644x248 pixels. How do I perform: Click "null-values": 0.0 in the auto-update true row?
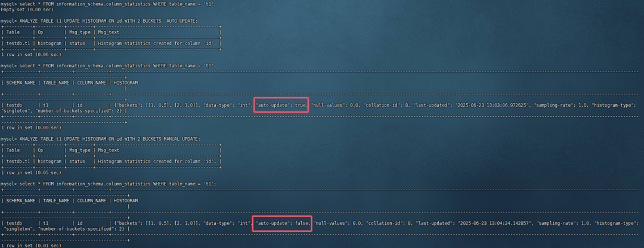335,105
